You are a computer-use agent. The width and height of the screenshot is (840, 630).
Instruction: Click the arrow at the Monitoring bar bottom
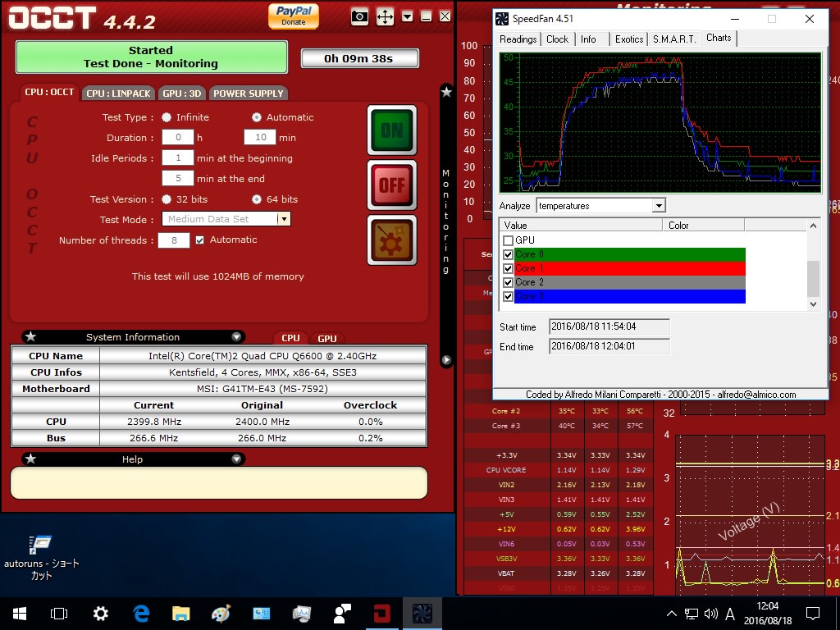446,360
